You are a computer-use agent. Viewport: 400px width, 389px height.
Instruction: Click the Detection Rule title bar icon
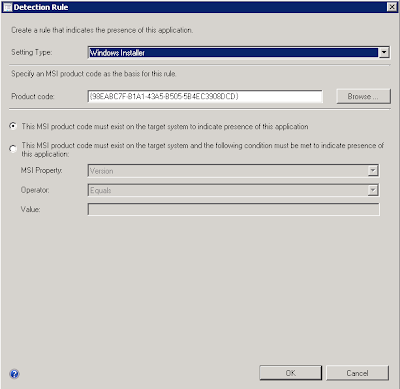coord(7,7)
